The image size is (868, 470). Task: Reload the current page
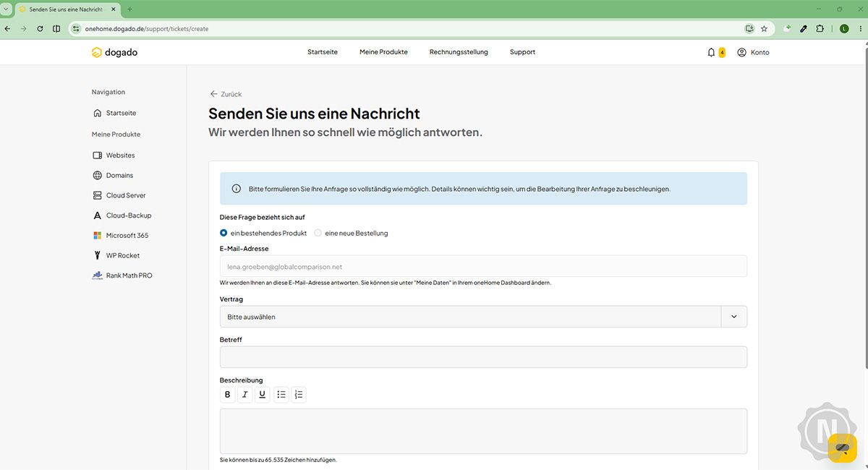pos(40,28)
